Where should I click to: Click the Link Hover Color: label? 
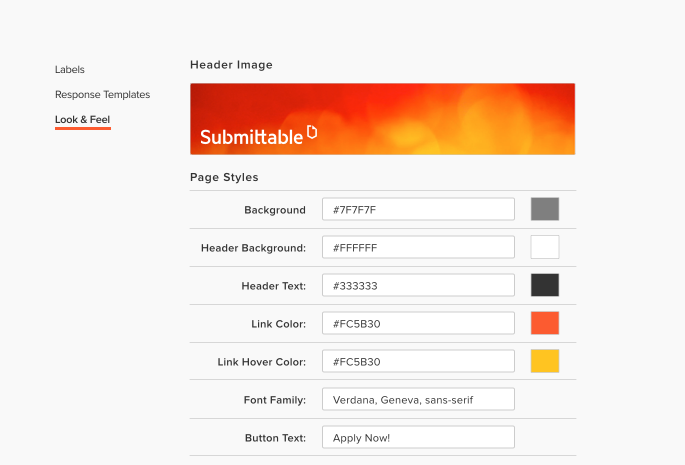point(262,362)
